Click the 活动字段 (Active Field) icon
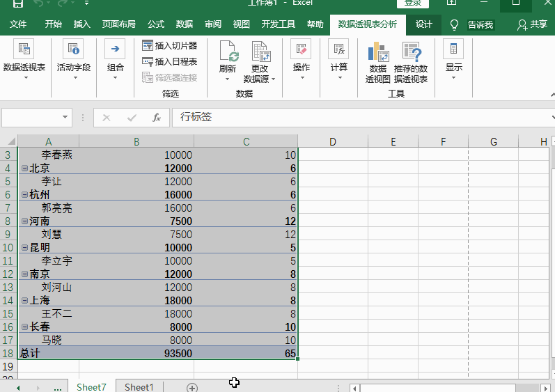This screenshot has width=555, height=392. [x=73, y=50]
